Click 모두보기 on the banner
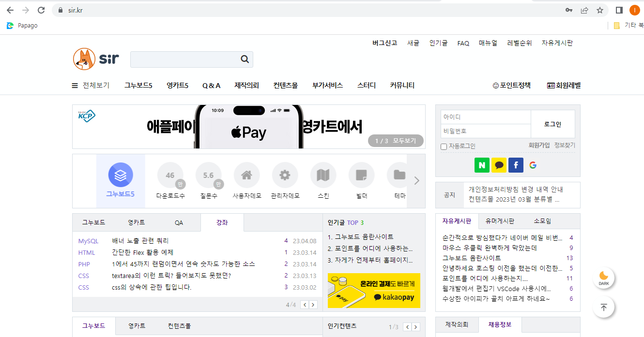644x337 pixels. point(405,141)
